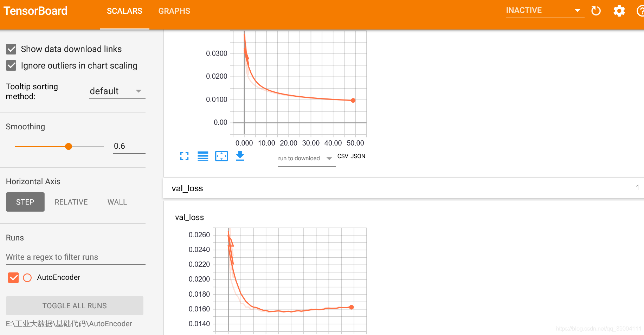Toggle Show data download links checkbox
Viewport: 644px width, 335px height.
11,49
